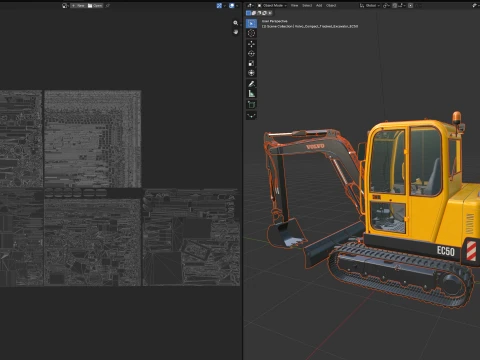Activate the Transform tool
Image resolution: width=480 pixels, height=360 pixels.
click(x=251, y=73)
